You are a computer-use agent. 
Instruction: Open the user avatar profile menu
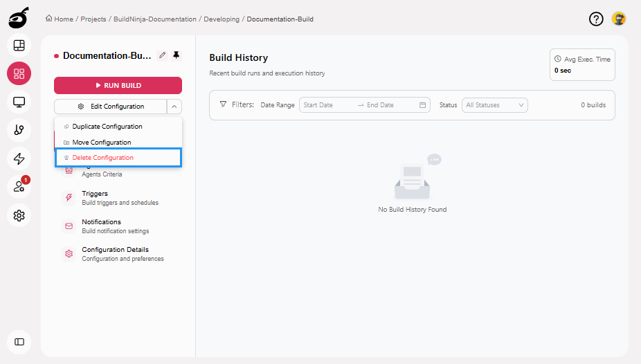619,19
